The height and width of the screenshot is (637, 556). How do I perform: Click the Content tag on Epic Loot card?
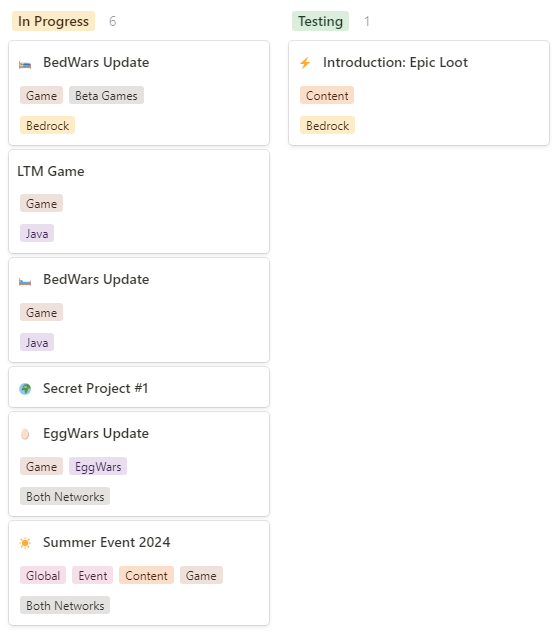[x=327, y=95]
